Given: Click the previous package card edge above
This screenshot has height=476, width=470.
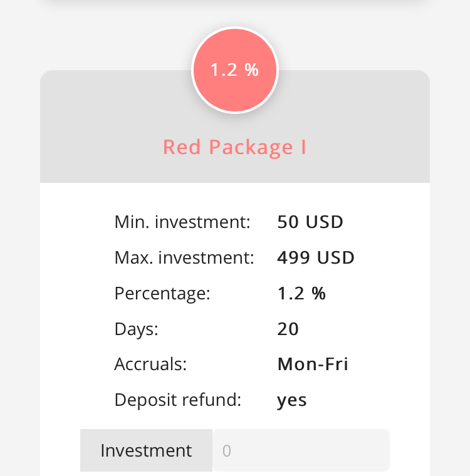Looking at the screenshot, I should [x=234, y=5].
